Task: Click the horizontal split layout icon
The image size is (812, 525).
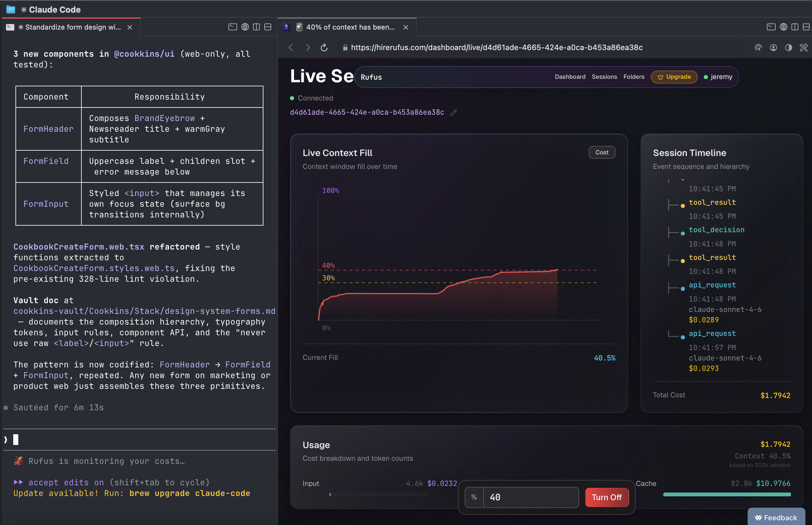Action: coord(268,27)
